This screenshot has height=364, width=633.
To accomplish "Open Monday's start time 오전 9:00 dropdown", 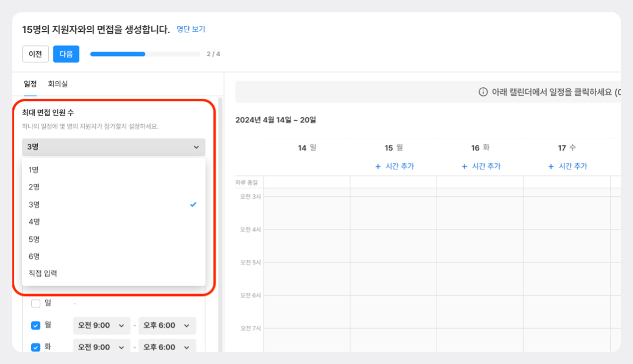I will [x=102, y=325].
